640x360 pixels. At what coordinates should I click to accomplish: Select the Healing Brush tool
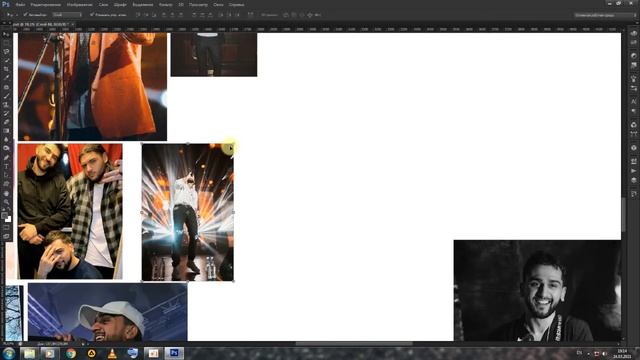(6, 87)
